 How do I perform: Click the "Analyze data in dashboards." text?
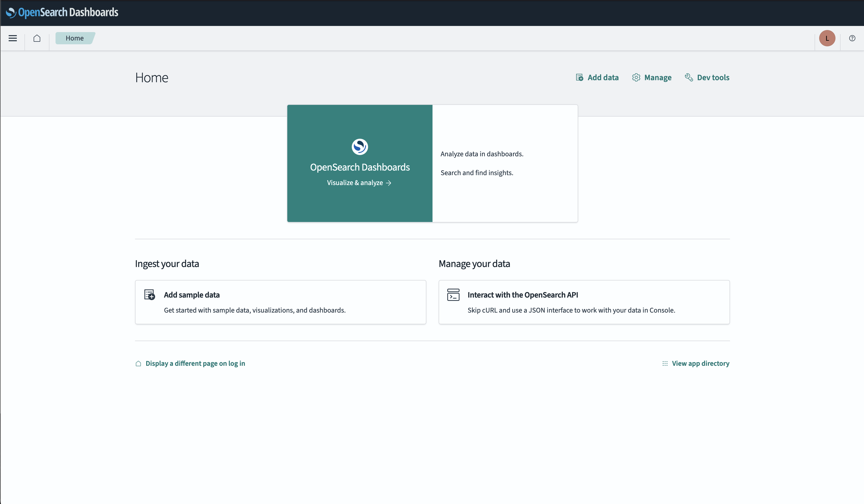(482, 154)
